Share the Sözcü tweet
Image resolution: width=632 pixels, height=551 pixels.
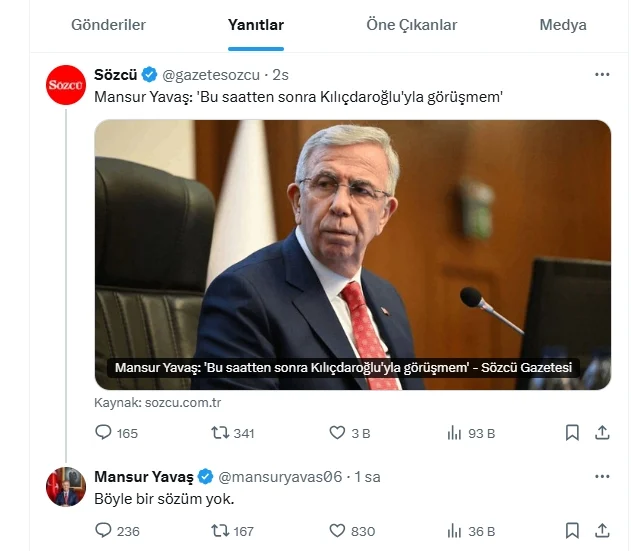click(602, 432)
